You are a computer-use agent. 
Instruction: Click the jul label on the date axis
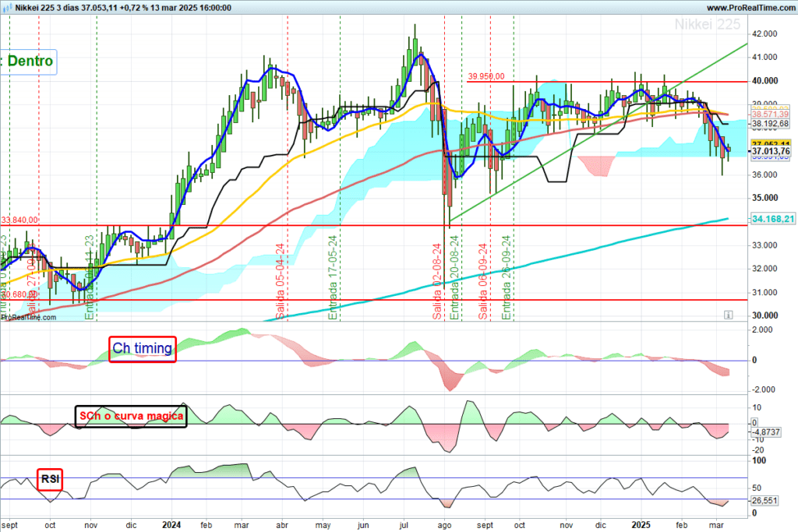click(x=404, y=526)
